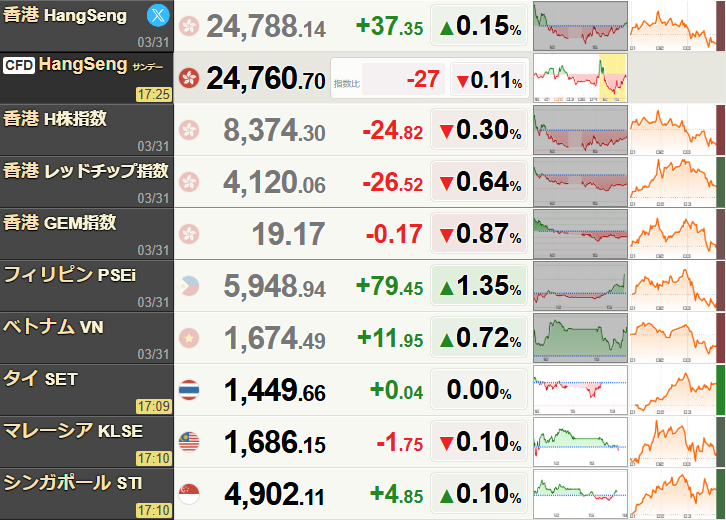Image resolution: width=726 pixels, height=520 pixels.
Task: Click the 17:25 update time label
Action: tap(154, 94)
